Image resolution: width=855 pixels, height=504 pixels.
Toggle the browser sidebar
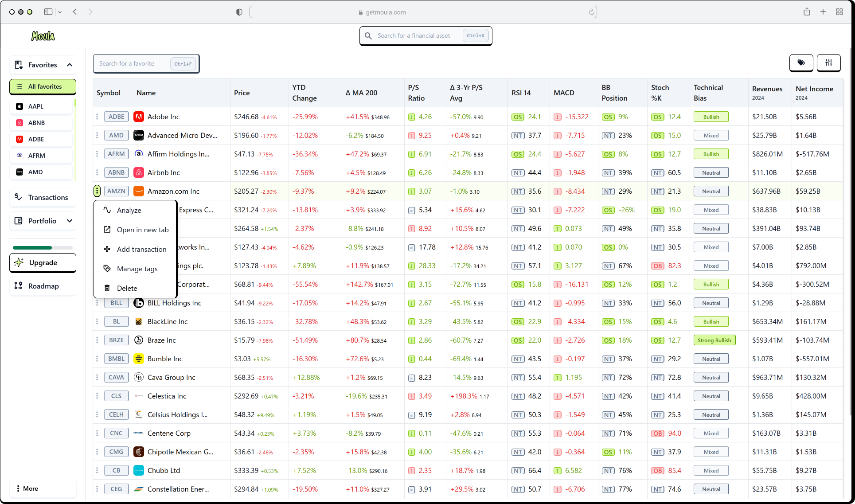click(x=48, y=12)
